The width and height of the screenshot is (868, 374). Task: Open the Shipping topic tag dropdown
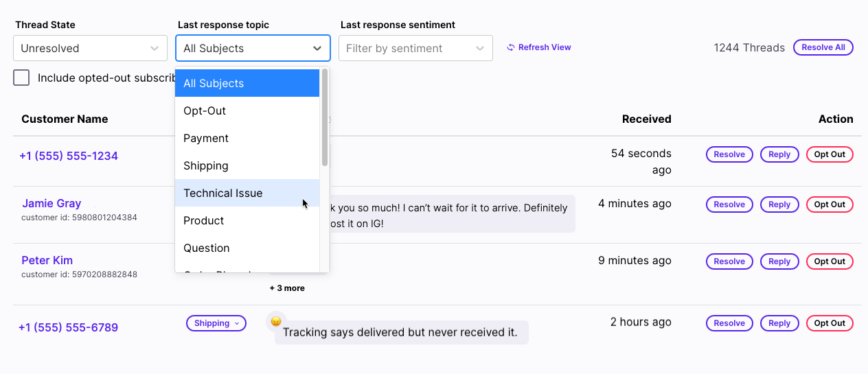tap(216, 323)
